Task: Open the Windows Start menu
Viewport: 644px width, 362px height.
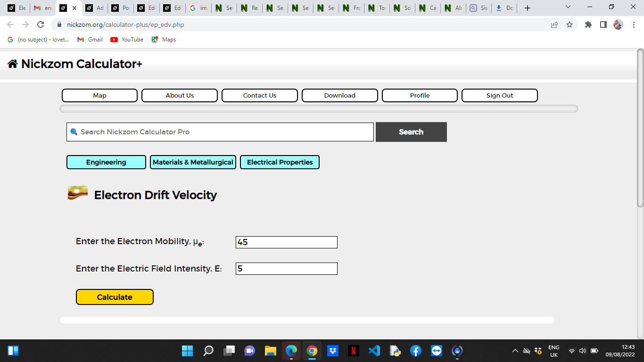Action: [x=187, y=351]
